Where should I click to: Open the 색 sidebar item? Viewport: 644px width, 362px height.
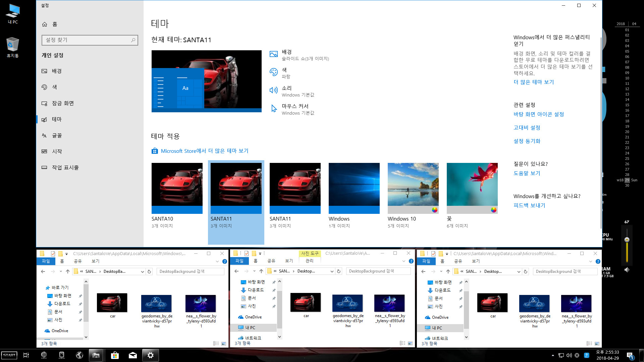pyautogui.click(x=49, y=87)
